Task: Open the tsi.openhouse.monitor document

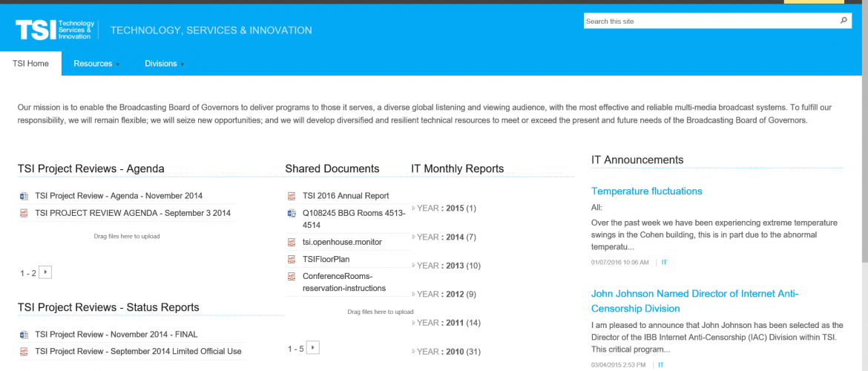Action: coord(342,243)
